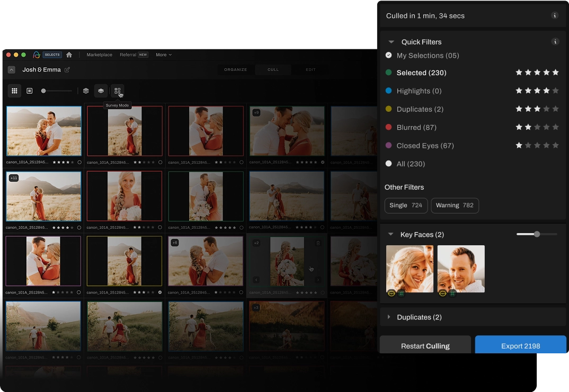This screenshot has width=569, height=392.
Task: Collapse the Quick Filters section
Action: click(392, 42)
